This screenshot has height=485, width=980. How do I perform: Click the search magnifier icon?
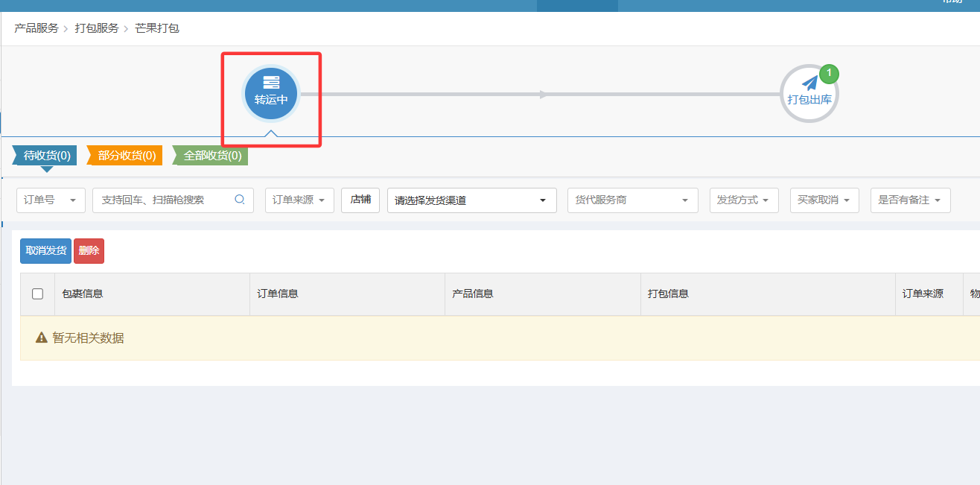point(240,200)
